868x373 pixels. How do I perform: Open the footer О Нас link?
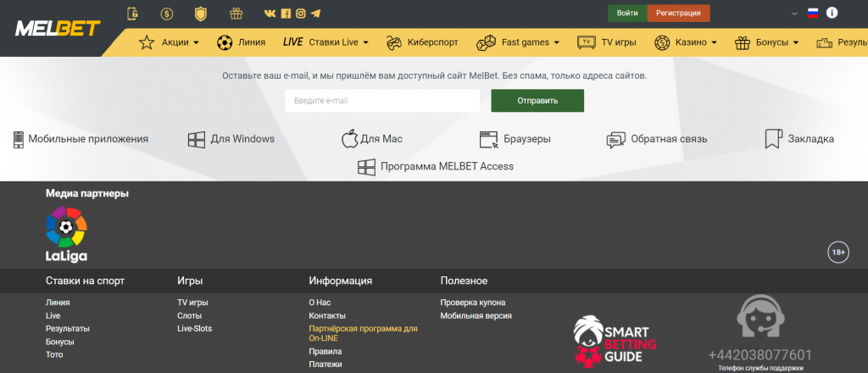[320, 303]
